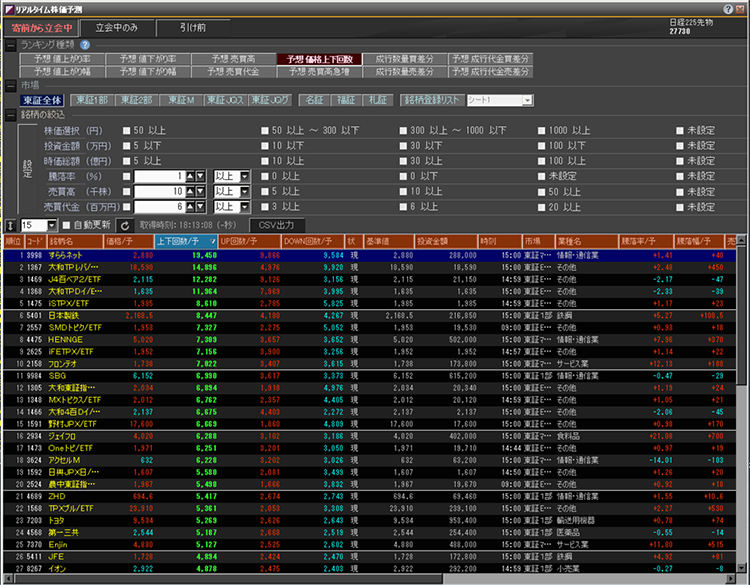This screenshot has height=585, width=750.
Task: Click the CSV出力 button
Action: point(276,226)
